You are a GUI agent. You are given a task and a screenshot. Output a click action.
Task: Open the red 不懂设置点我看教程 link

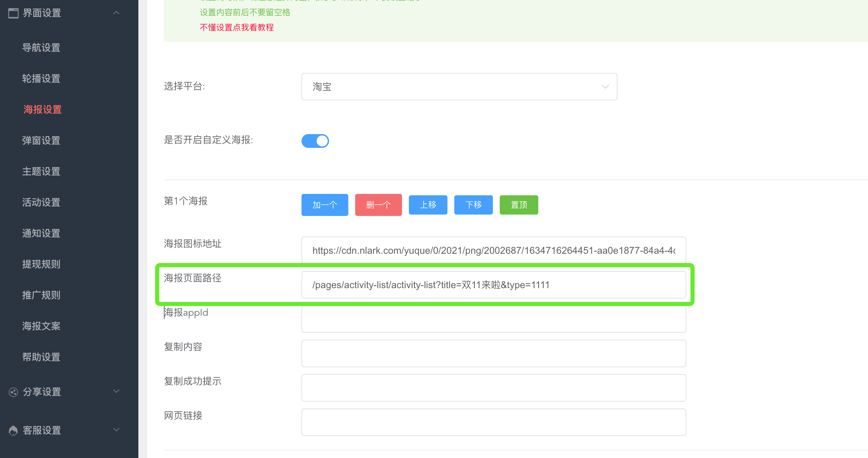(x=237, y=28)
